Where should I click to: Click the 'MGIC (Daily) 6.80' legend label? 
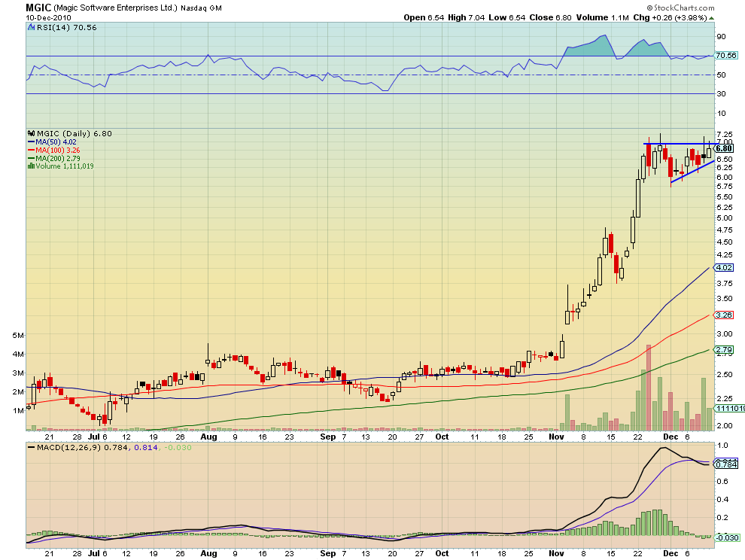(x=74, y=133)
